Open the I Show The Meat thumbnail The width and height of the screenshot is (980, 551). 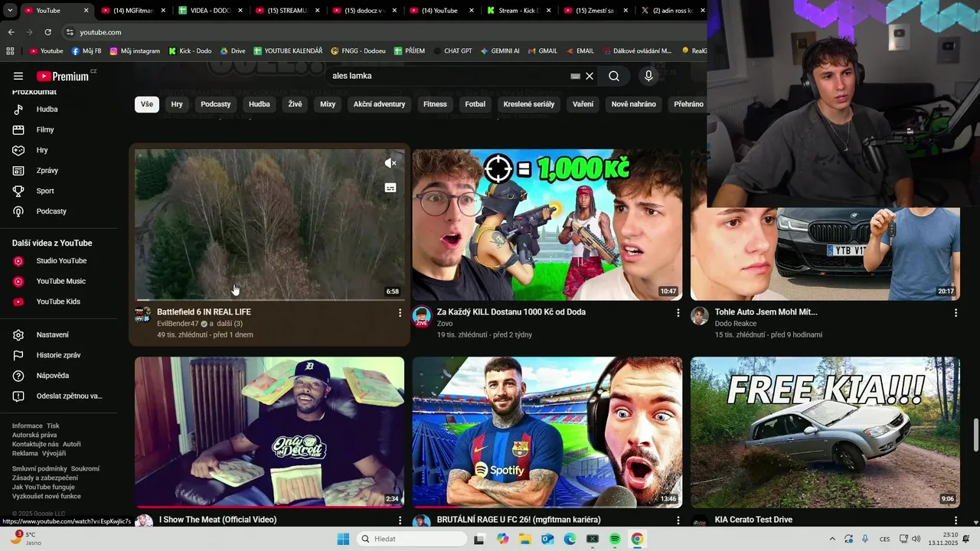point(269,432)
